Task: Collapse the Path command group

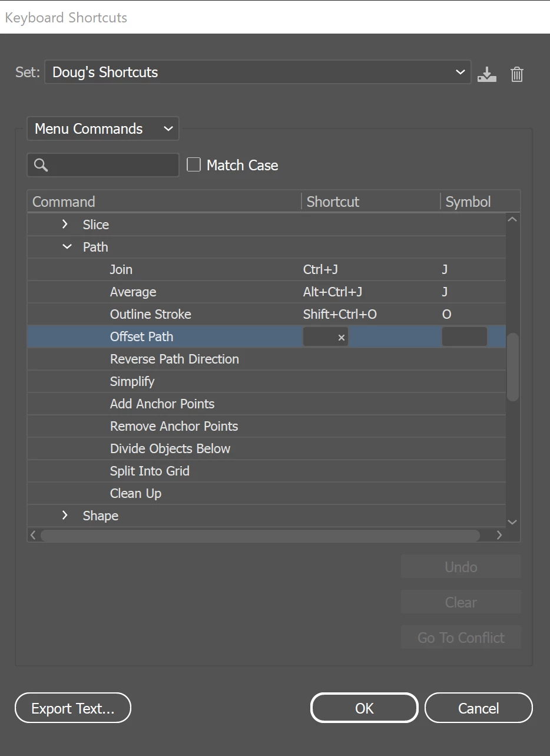Action: (67, 247)
